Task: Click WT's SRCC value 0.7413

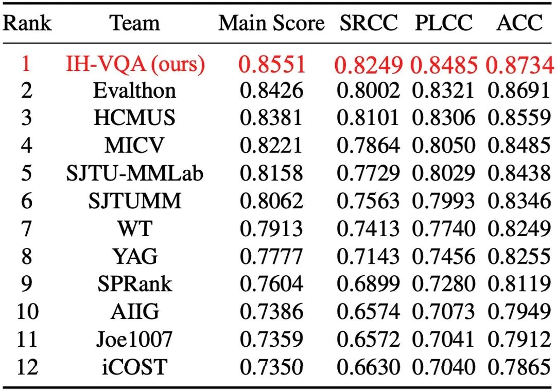Action: point(368,228)
